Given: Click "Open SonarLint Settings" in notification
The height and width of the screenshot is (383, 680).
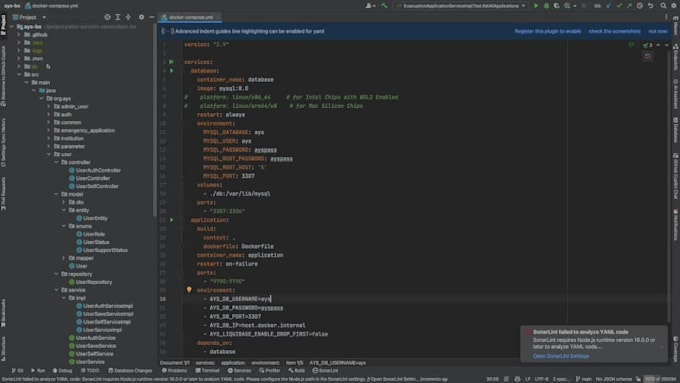Looking at the screenshot, I should click(x=561, y=356).
